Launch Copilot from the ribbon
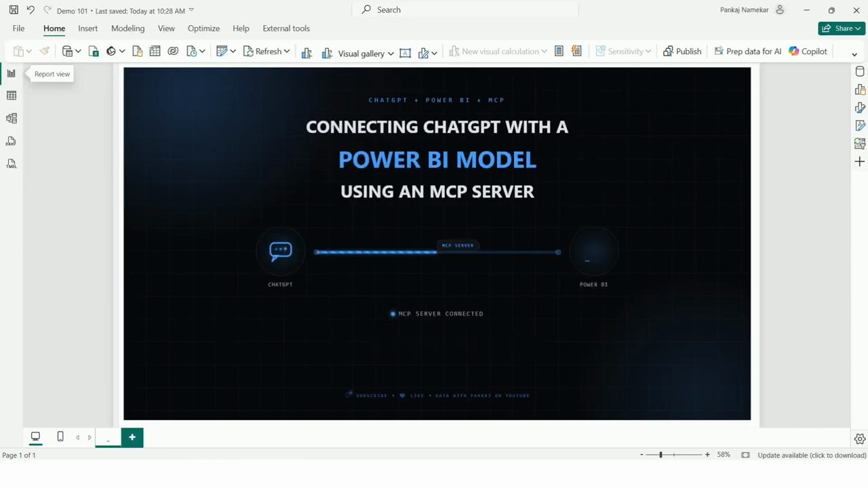 808,52
